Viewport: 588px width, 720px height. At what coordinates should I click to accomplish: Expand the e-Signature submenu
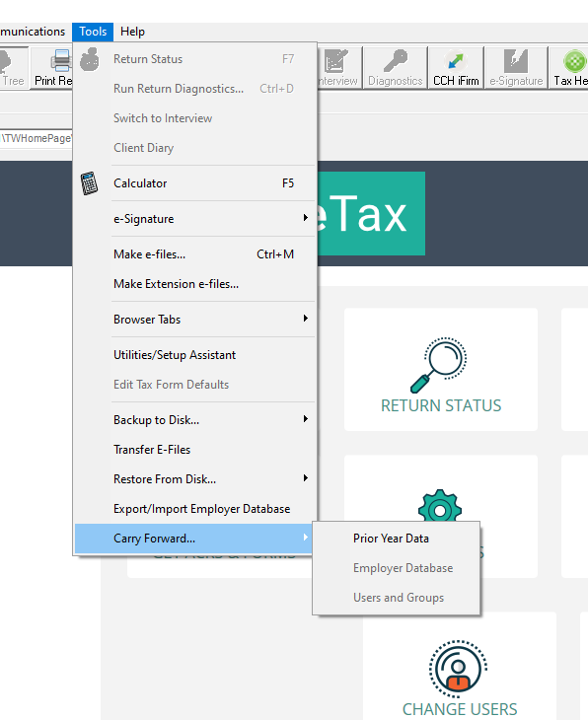195,219
